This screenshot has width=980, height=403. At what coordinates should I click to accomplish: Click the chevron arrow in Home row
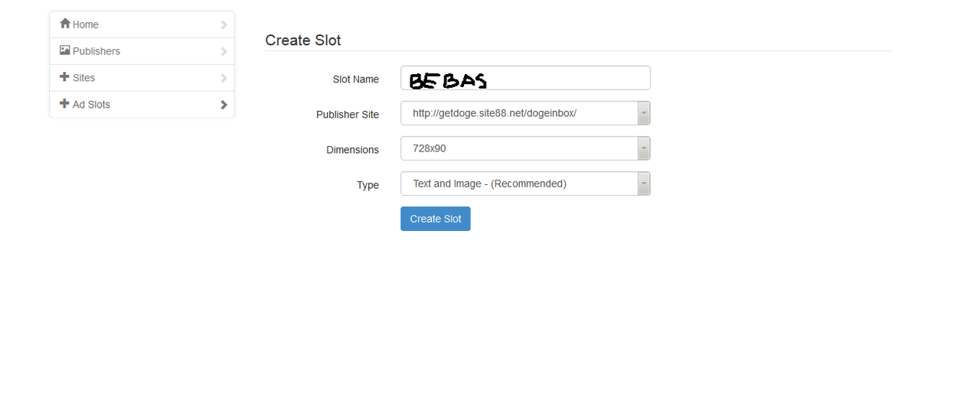click(x=224, y=24)
